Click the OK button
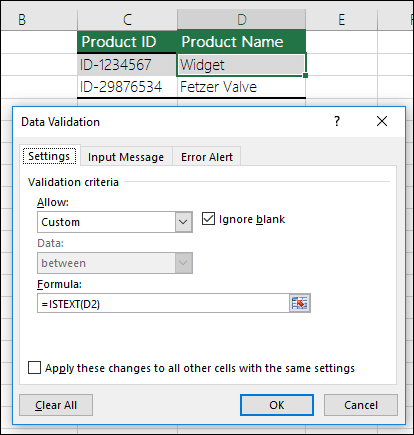Viewport: 414px width, 435px height. (277, 405)
